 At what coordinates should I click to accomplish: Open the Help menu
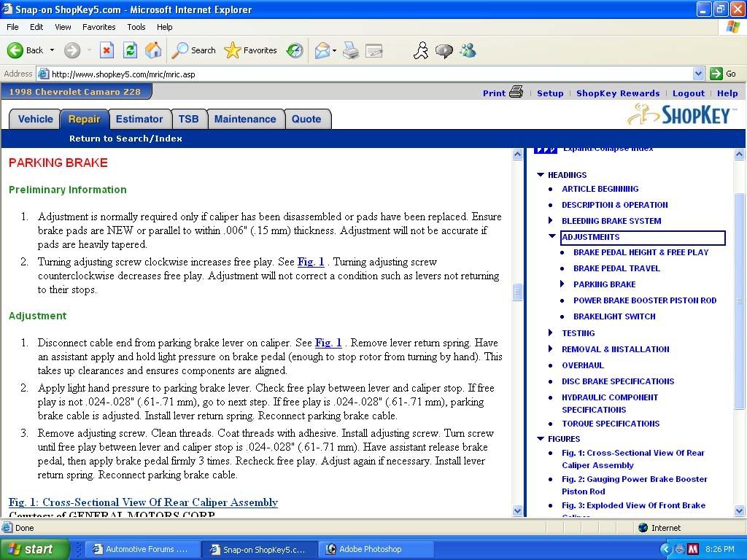pos(164,27)
